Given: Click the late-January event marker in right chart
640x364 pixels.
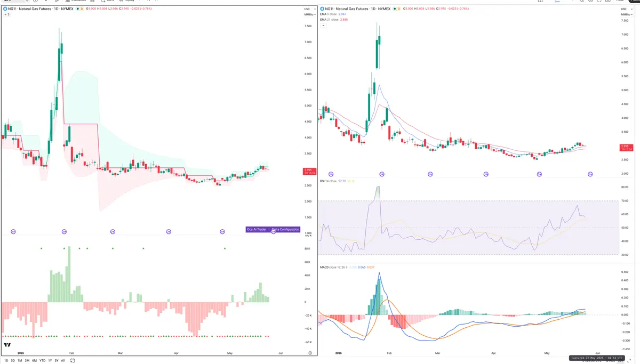Looking at the screenshot, I should (382, 174).
